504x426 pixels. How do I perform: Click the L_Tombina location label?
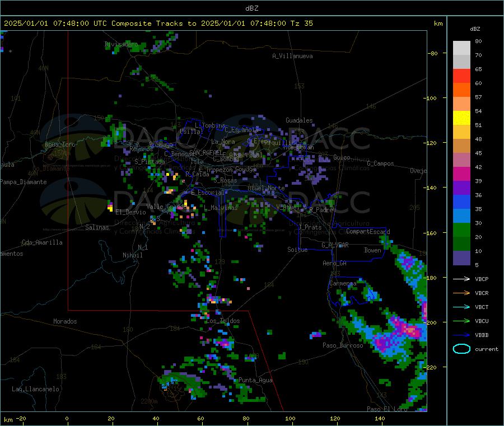point(210,125)
